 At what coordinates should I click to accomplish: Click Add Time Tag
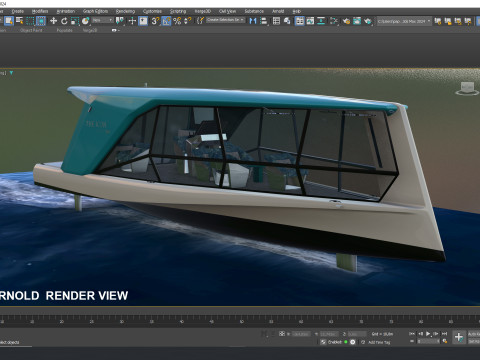379,342
